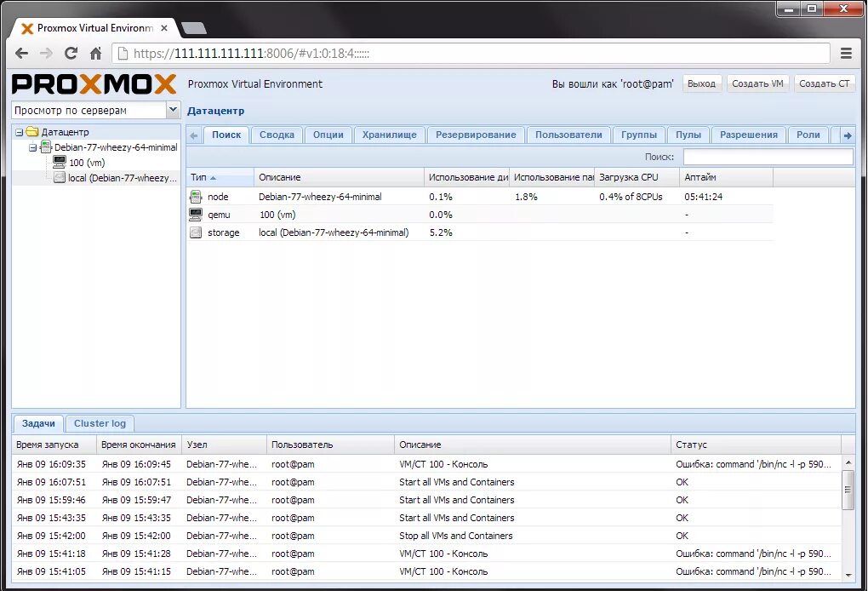Click the Создать CT button
The height and width of the screenshot is (591, 868).
click(825, 83)
